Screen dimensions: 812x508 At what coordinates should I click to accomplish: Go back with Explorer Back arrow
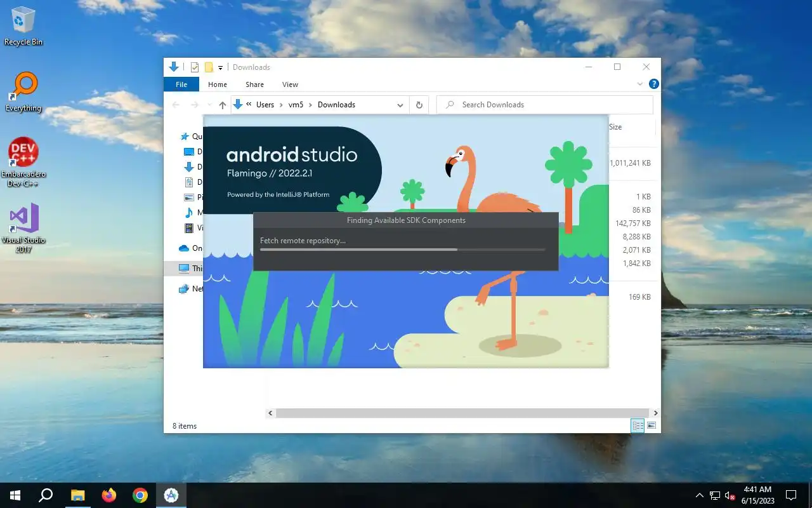coord(176,105)
